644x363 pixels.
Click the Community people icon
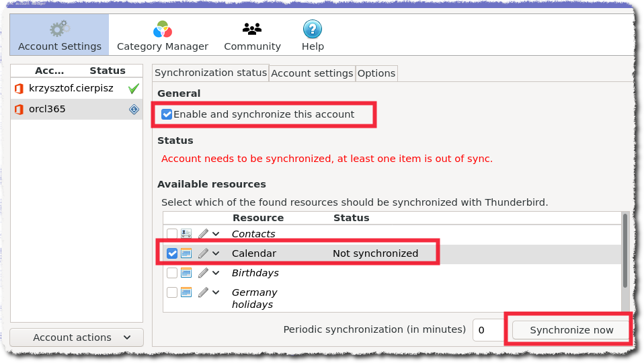tap(252, 30)
